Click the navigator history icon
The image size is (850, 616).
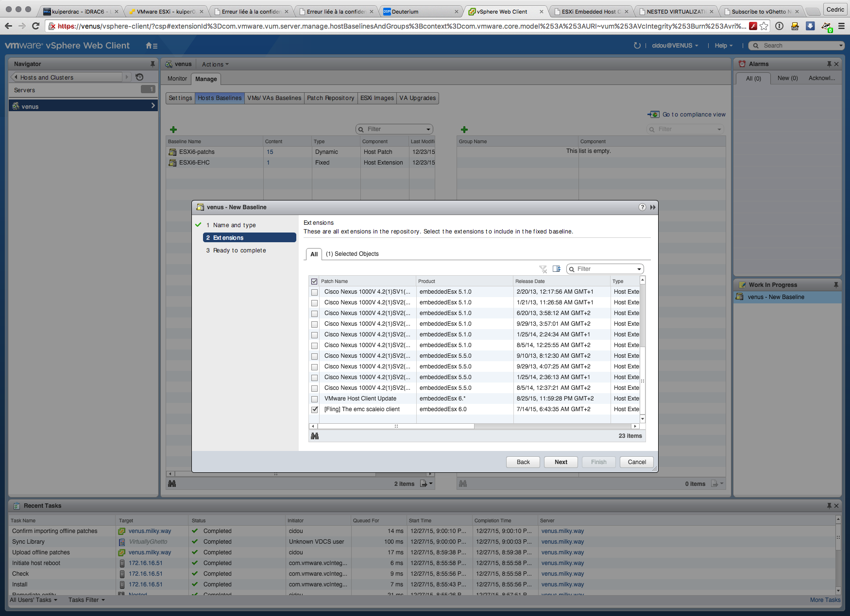click(x=139, y=77)
